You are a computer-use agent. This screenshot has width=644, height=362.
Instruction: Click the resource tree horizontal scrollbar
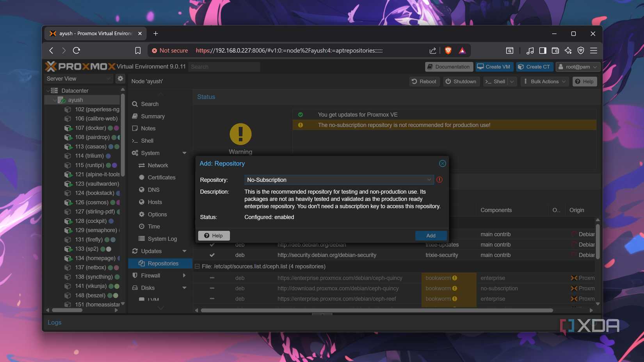tap(67, 311)
